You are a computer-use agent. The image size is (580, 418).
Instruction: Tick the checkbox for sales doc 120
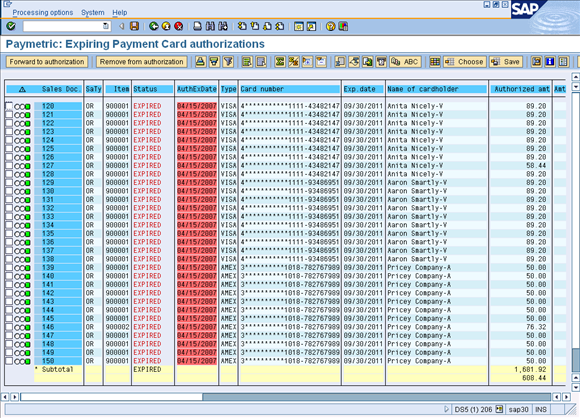pos(9,106)
